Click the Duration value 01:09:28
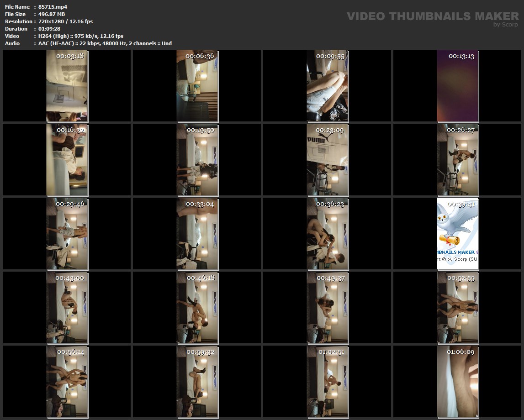Image resolution: width=524 pixels, height=420 pixels. tap(49, 29)
